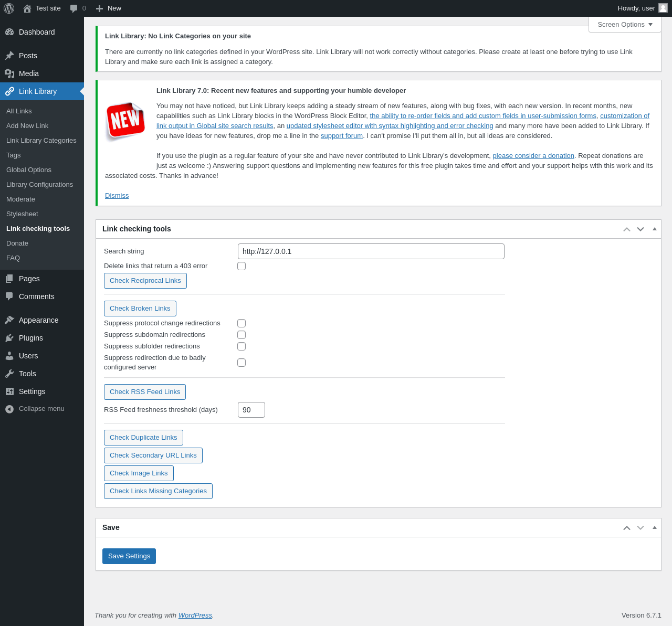Move Save panel down
This screenshot has height=626, width=672.
(x=640, y=528)
